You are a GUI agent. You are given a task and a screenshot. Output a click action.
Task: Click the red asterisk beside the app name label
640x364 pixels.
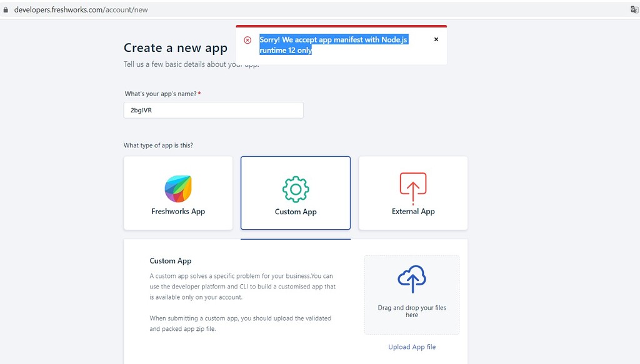click(199, 93)
